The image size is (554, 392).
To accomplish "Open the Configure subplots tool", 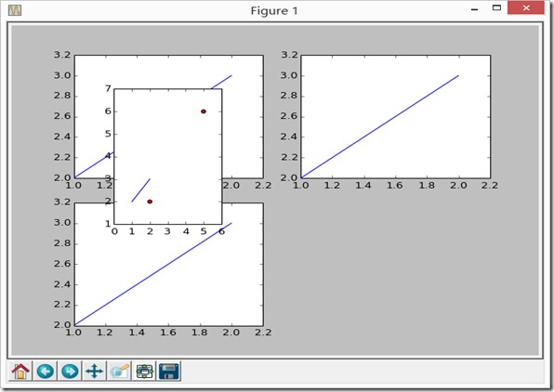I will point(144,372).
